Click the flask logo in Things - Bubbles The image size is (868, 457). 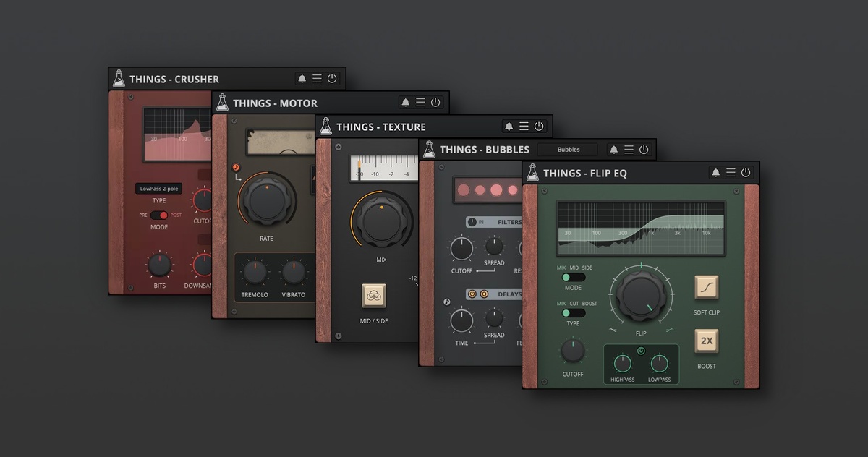coord(429,149)
